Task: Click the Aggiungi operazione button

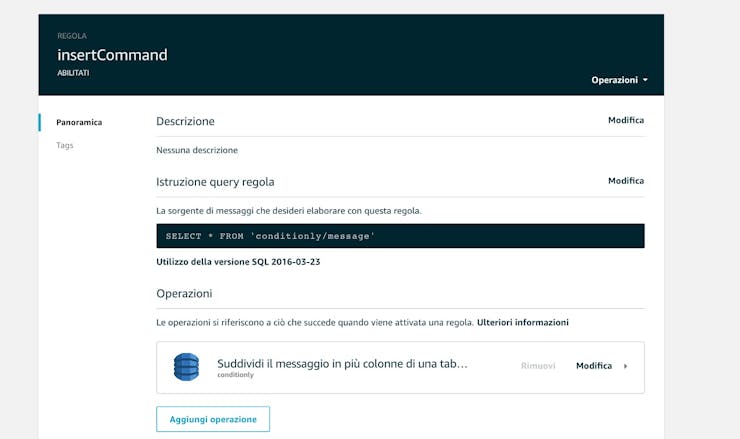Action: click(x=213, y=419)
